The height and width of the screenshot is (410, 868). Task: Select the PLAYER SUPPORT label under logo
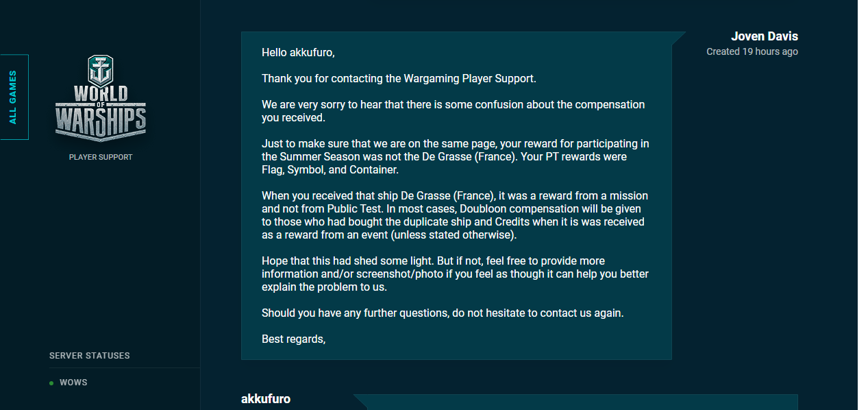coord(101,157)
